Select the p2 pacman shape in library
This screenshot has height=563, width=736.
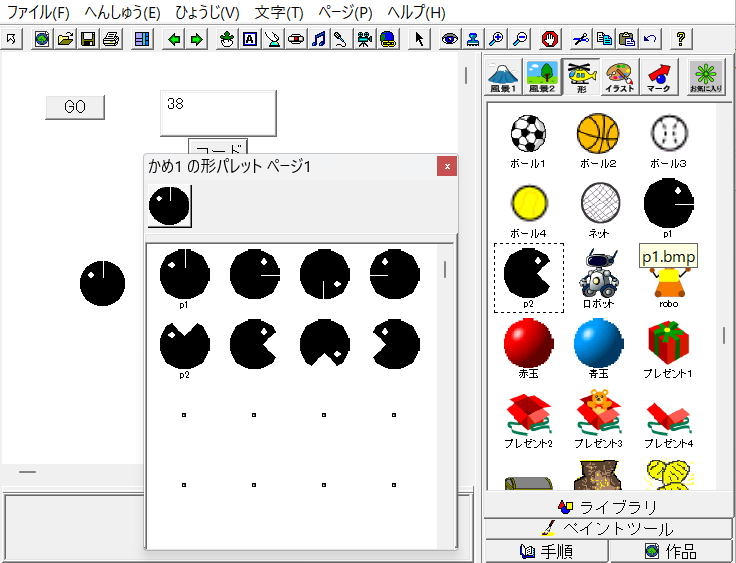pyautogui.click(x=529, y=278)
